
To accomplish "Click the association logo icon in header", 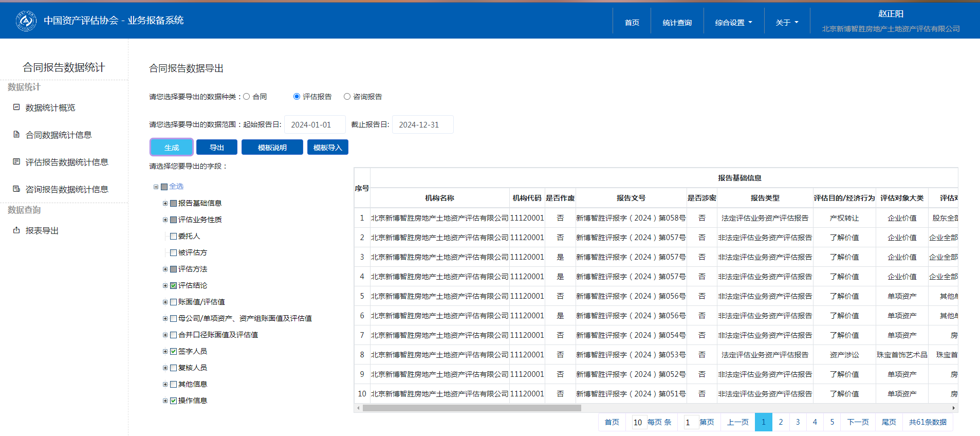I will [26, 21].
